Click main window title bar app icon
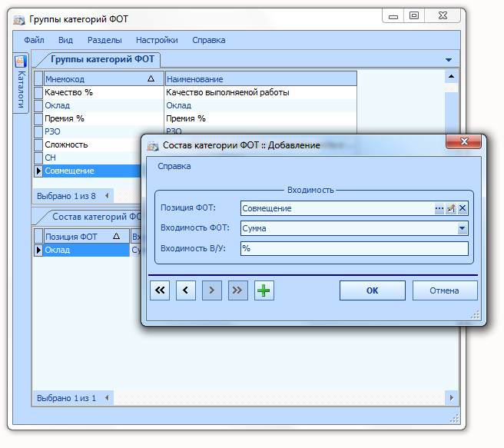 click(19, 20)
